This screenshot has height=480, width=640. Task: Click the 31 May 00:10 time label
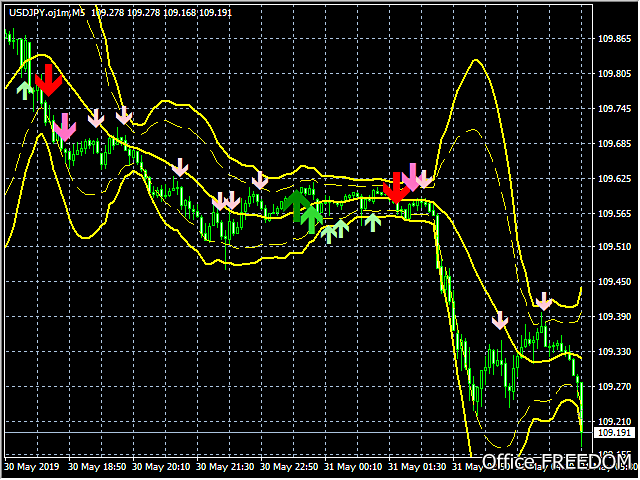(x=353, y=467)
